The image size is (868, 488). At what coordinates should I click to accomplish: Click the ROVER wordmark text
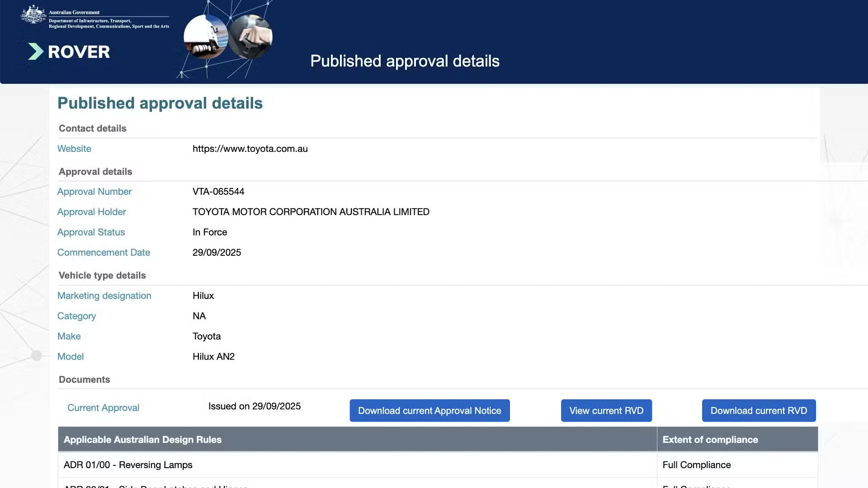tap(79, 52)
